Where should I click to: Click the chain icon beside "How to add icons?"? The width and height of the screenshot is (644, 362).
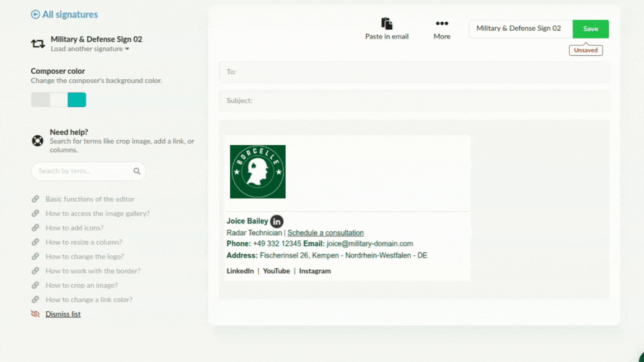click(x=35, y=227)
